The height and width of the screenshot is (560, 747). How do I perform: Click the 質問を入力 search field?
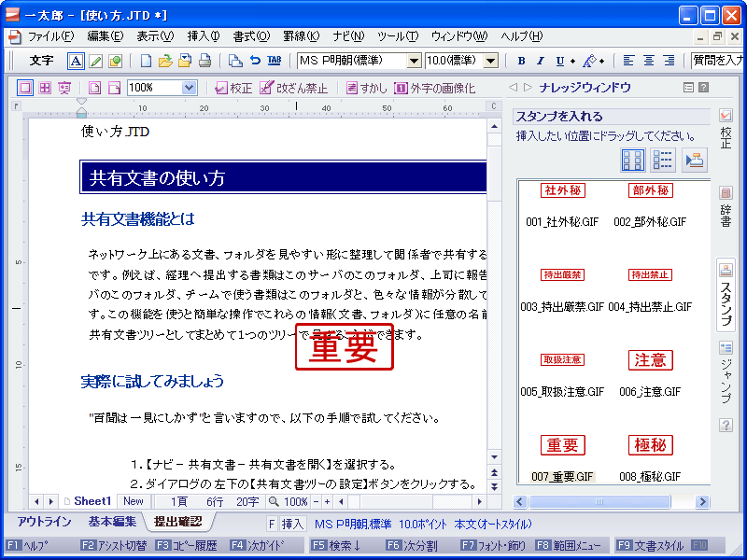tap(718, 61)
